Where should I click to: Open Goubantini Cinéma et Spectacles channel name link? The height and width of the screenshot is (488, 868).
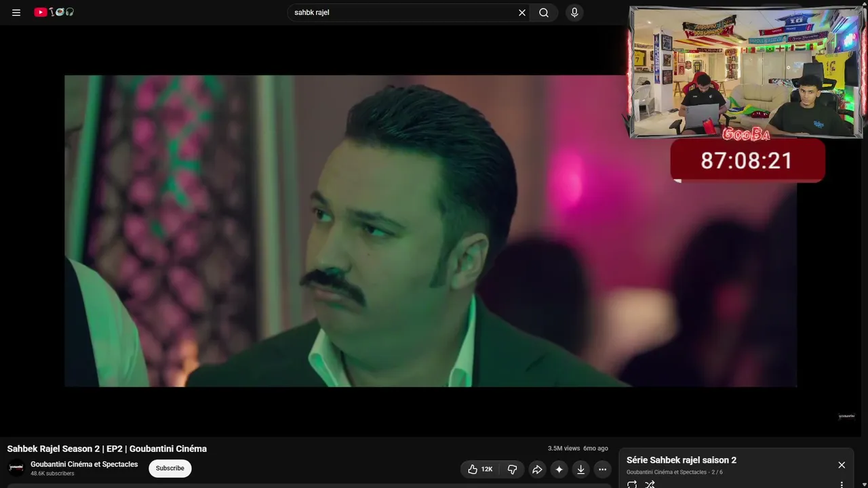(x=84, y=464)
